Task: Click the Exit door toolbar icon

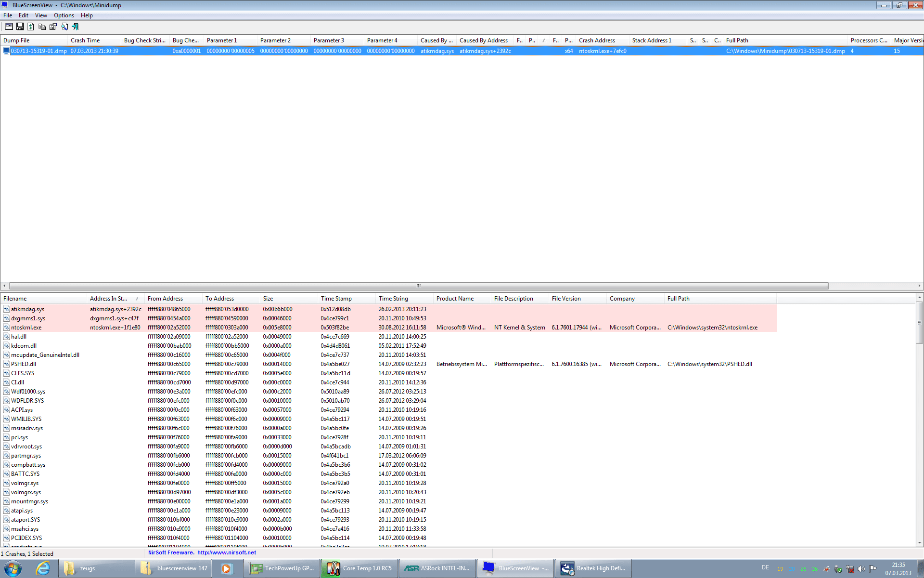Action: [76, 27]
